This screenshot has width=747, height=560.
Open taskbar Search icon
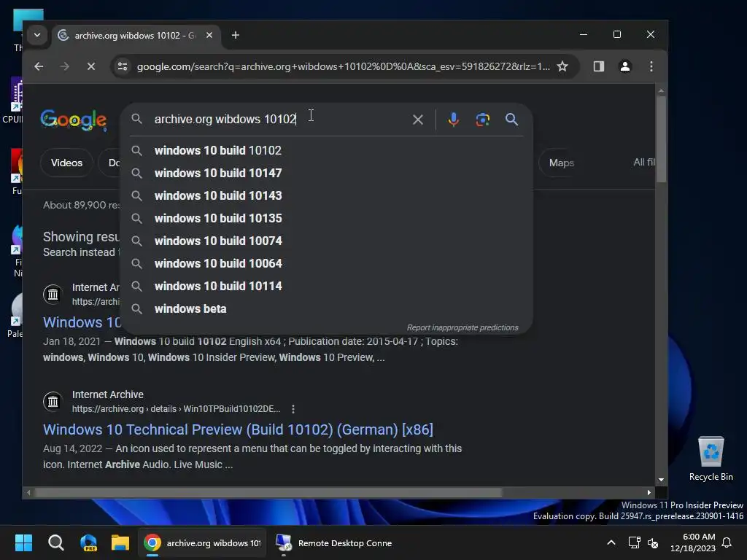(55, 542)
